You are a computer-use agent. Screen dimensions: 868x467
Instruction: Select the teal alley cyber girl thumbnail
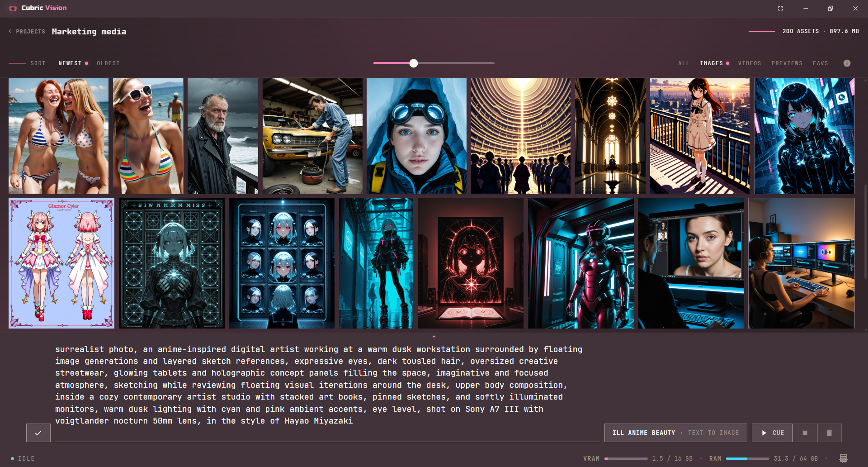click(376, 263)
